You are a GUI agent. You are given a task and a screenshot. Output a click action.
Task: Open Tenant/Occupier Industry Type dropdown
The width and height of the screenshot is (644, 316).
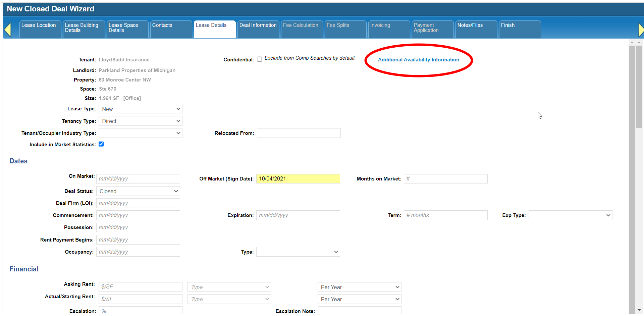point(140,133)
